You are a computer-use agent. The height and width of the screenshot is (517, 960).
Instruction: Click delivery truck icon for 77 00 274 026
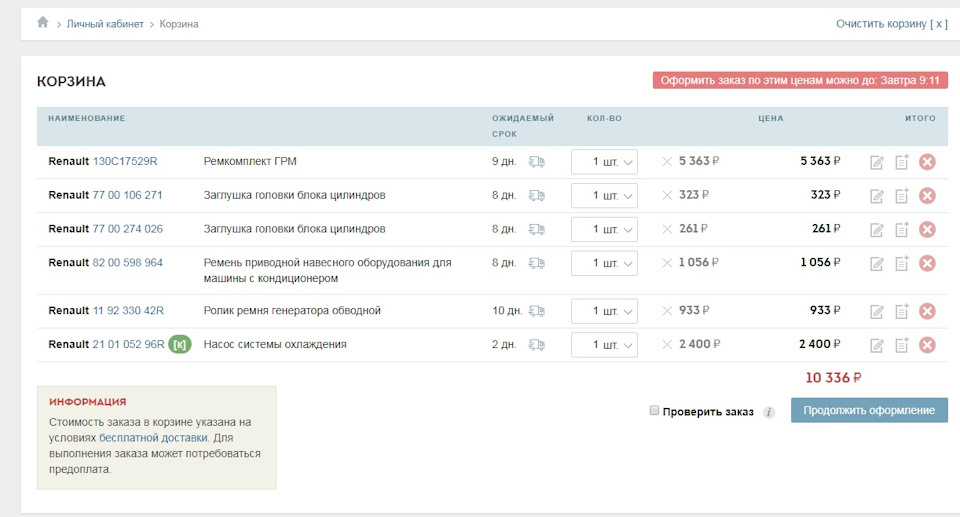(x=537, y=229)
